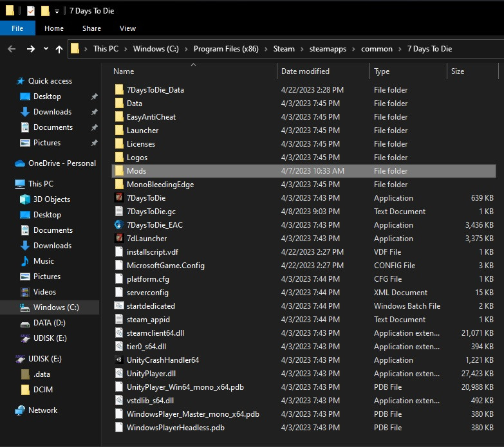The height and width of the screenshot is (447, 504).
Task: Open the File menu
Action: tap(17, 28)
